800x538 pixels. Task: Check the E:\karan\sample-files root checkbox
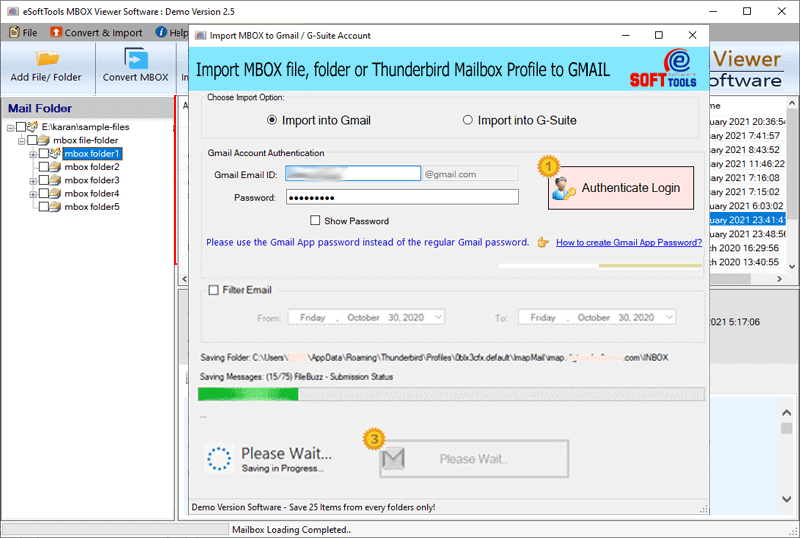pyautogui.click(x=21, y=126)
